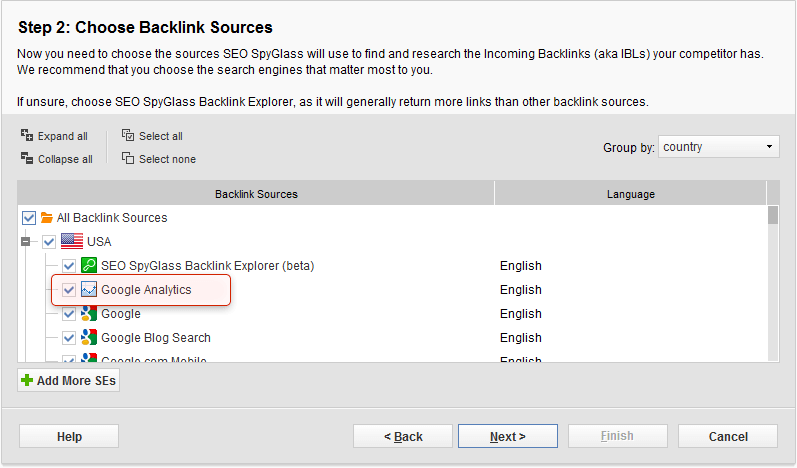The height and width of the screenshot is (468, 797).
Task: Click the Cancel button
Action: tap(728, 436)
